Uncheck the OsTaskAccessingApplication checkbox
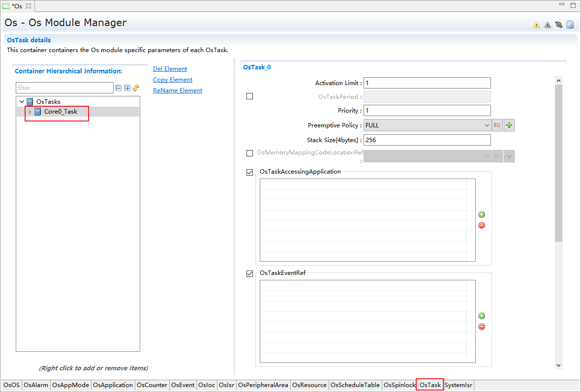 tap(249, 172)
